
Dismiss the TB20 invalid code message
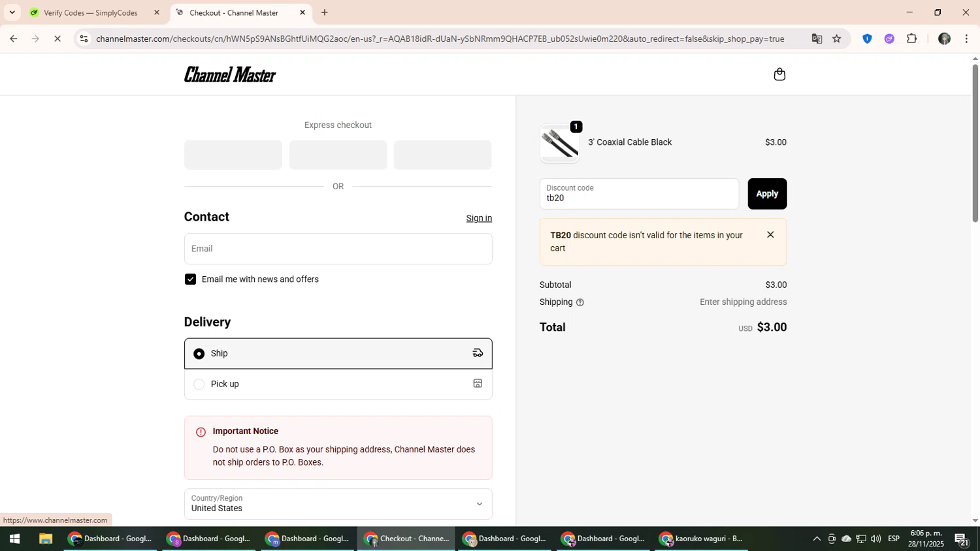pyautogui.click(x=770, y=235)
